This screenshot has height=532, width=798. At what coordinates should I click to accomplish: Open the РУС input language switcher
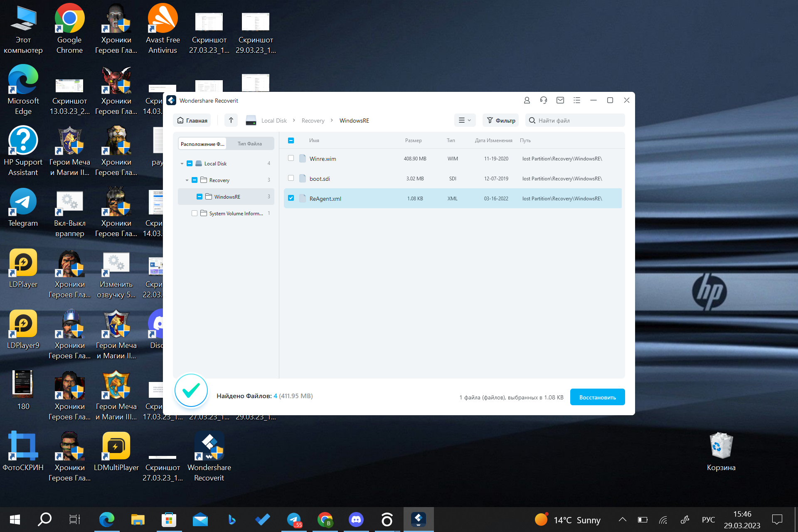coord(708,520)
